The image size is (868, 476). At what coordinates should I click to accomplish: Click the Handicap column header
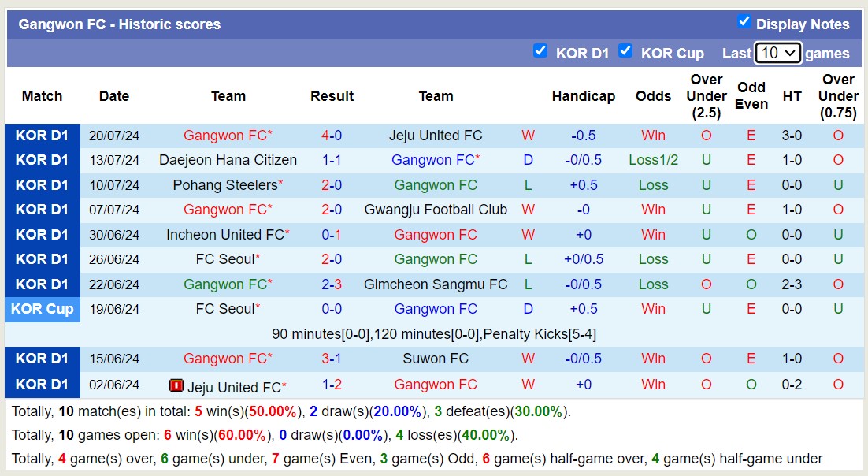(x=583, y=96)
